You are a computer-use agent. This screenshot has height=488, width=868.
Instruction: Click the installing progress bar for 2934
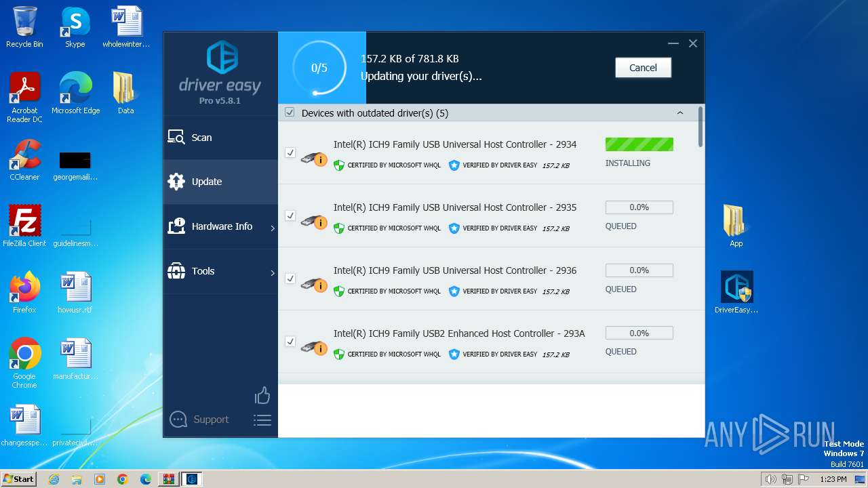coord(639,144)
